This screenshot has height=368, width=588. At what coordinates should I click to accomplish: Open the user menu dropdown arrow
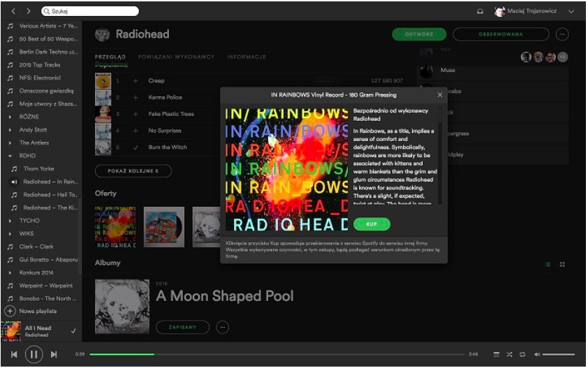point(571,12)
